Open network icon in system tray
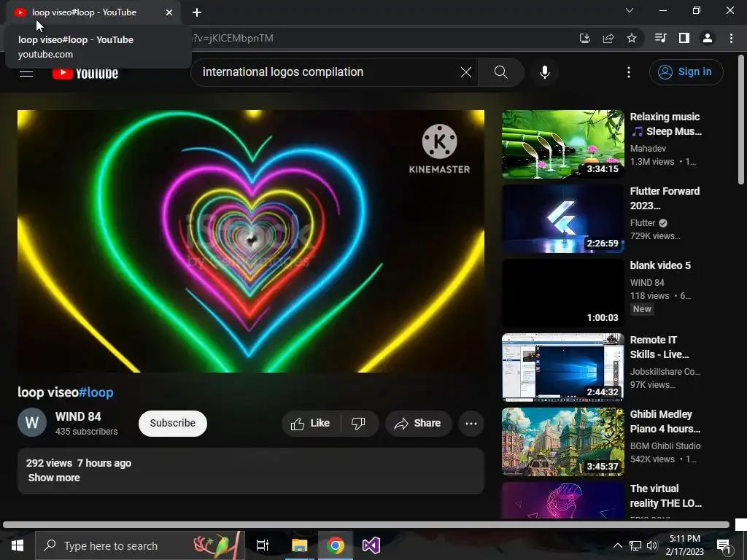The width and height of the screenshot is (747, 560). [x=635, y=545]
